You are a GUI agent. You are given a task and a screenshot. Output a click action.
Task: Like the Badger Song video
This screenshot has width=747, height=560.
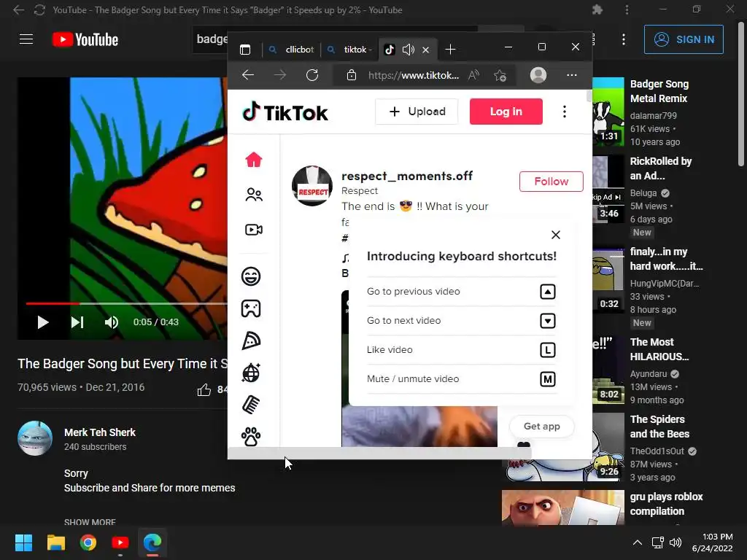[x=204, y=389]
